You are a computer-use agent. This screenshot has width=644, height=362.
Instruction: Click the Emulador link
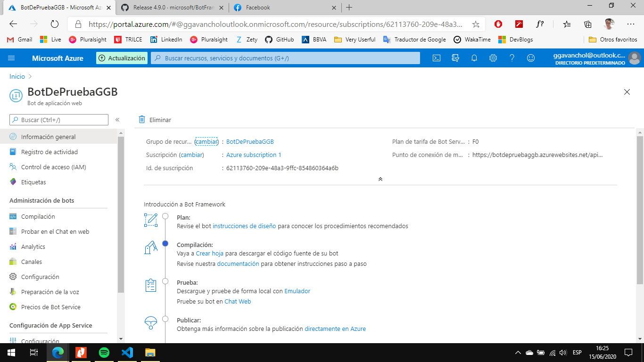click(x=297, y=291)
